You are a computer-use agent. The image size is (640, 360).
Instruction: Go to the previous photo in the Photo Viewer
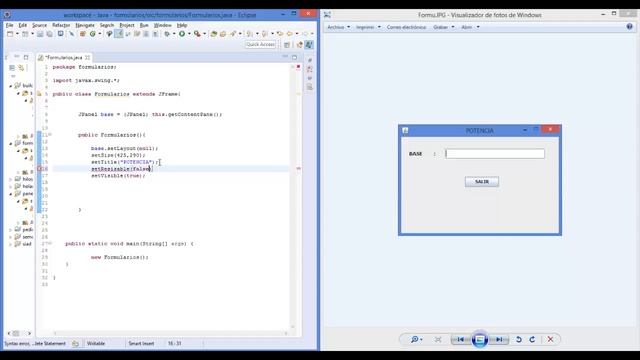tap(461, 339)
